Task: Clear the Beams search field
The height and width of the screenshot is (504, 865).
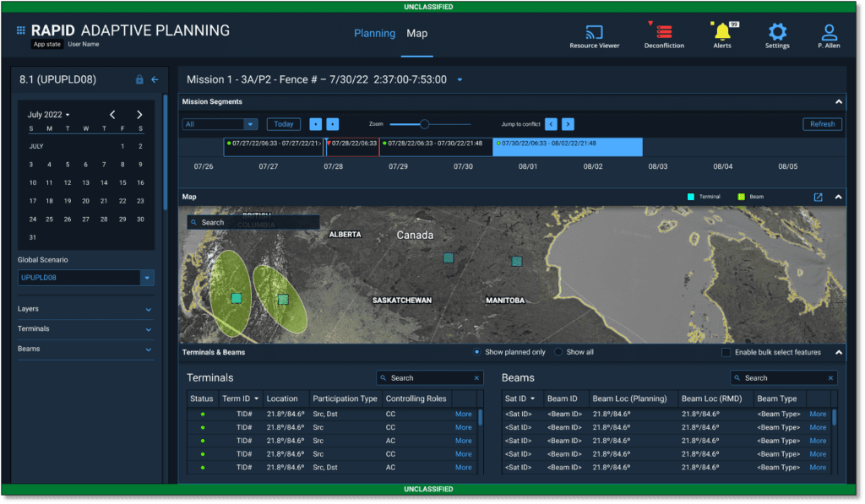Action: pos(830,378)
